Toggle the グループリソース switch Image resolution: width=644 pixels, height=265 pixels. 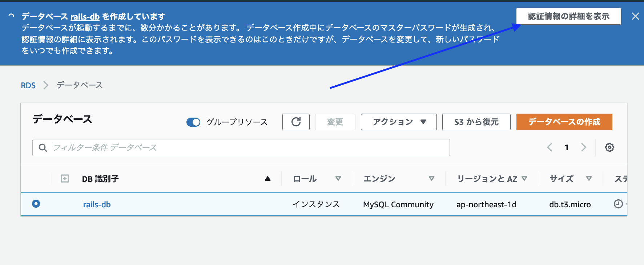click(x=193, y=122)
